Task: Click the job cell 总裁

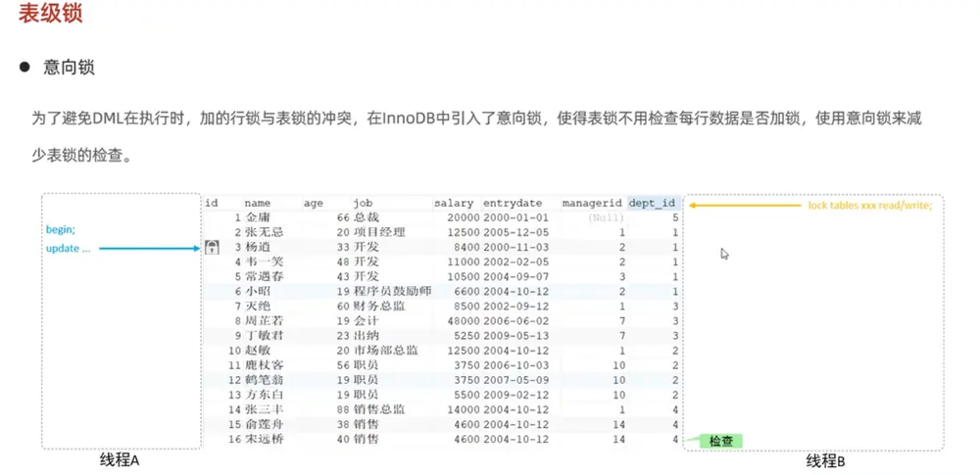Action: pos(366,217)
